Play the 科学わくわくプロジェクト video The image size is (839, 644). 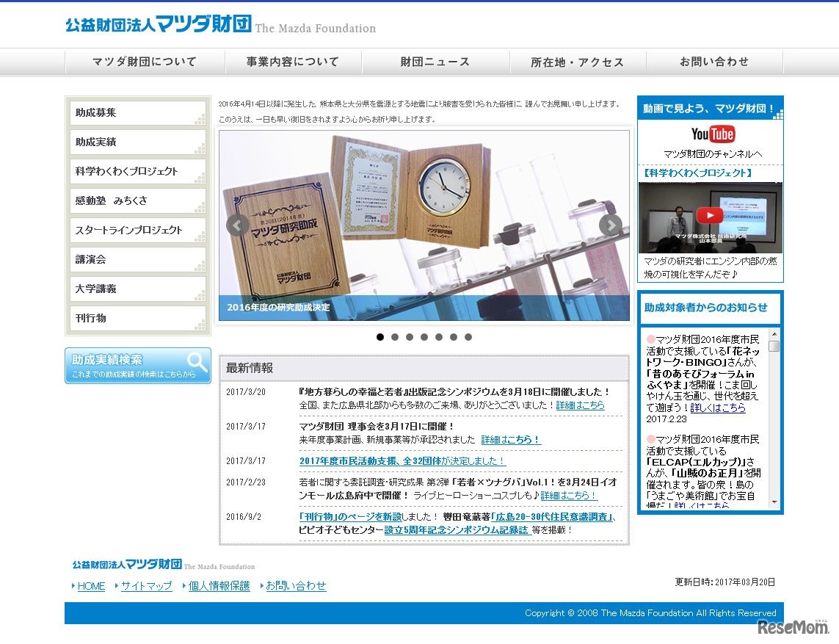point(709,215)
